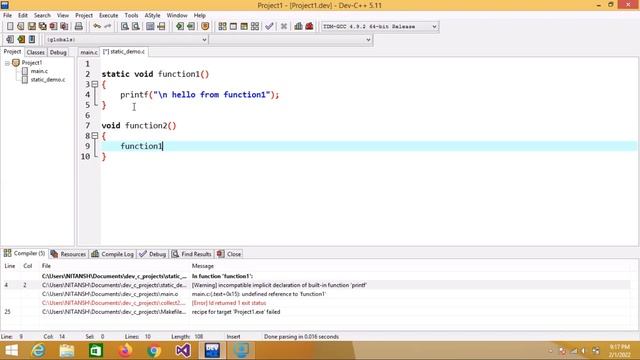Click the Replace toolbar icon
The width and height of the screenshot is (640, 360).
[x=136, y=27]
